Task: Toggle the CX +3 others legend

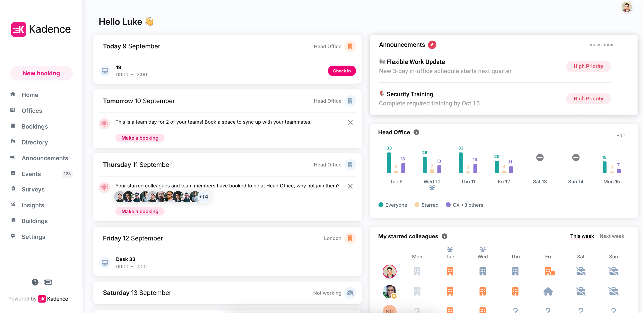Action: tap(465, 205)
